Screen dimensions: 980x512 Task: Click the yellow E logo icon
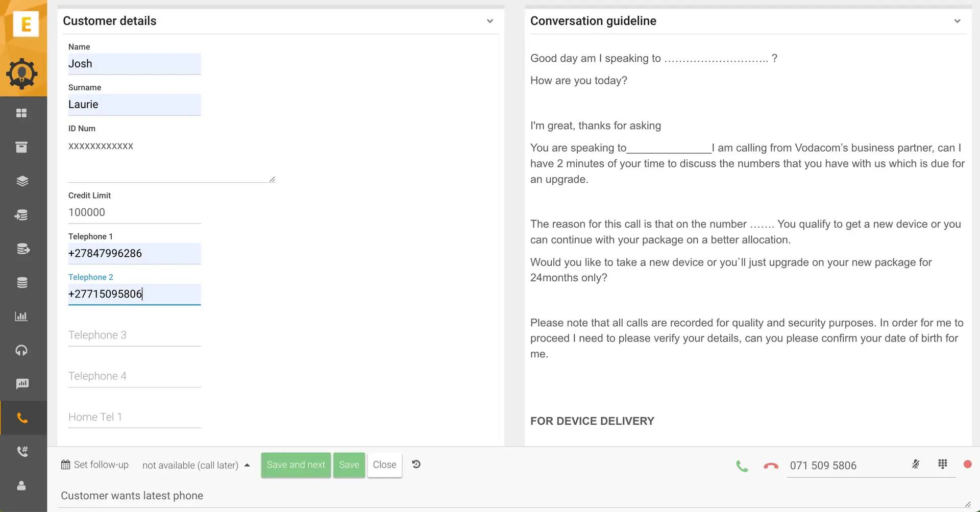[x=26, y=24]
